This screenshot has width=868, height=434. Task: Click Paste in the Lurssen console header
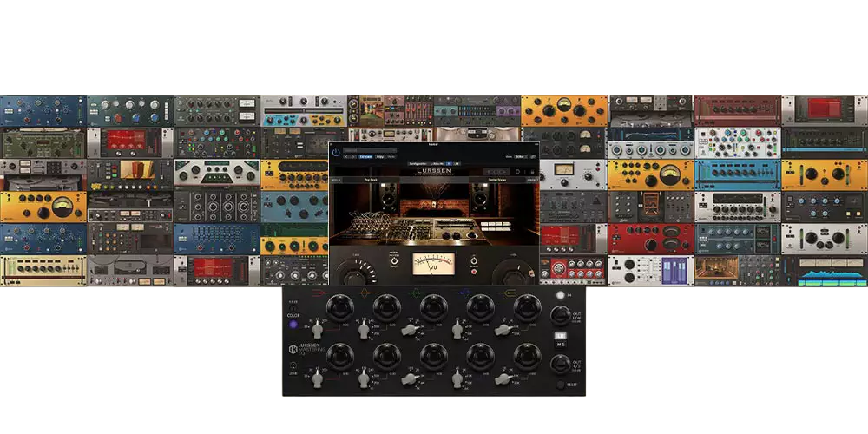[391, 156]
